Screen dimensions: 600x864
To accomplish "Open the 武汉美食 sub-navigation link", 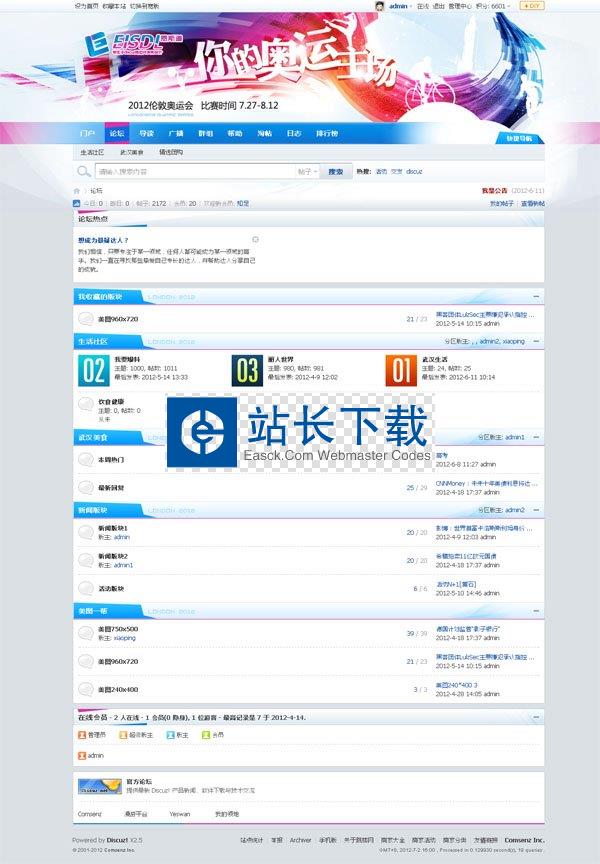I will click(x=132, y=152).
